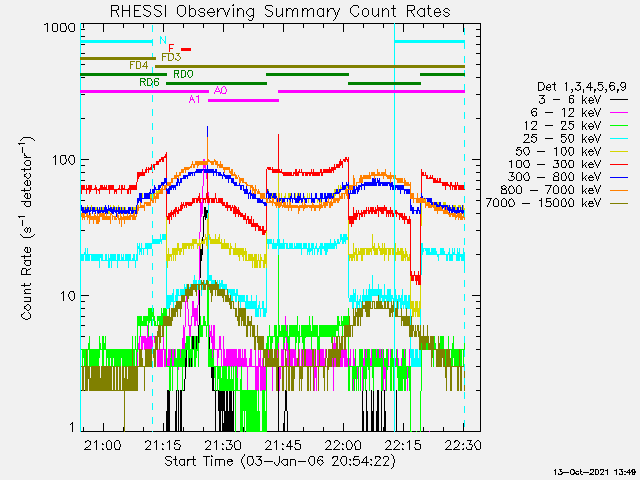
Task: Click black line swatch for 3 - 6 keV
Action: click(619, 100)
